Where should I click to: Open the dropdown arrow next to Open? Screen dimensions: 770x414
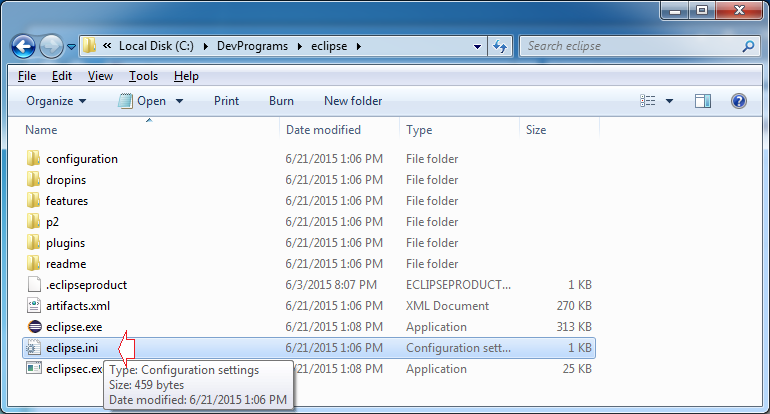[x=180, y=101]
